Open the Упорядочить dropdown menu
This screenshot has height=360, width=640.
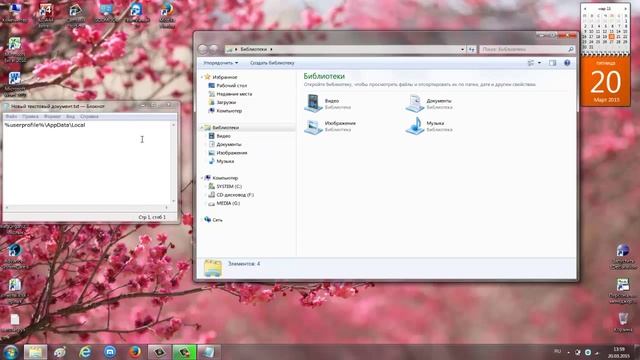[x=220, y=63]
